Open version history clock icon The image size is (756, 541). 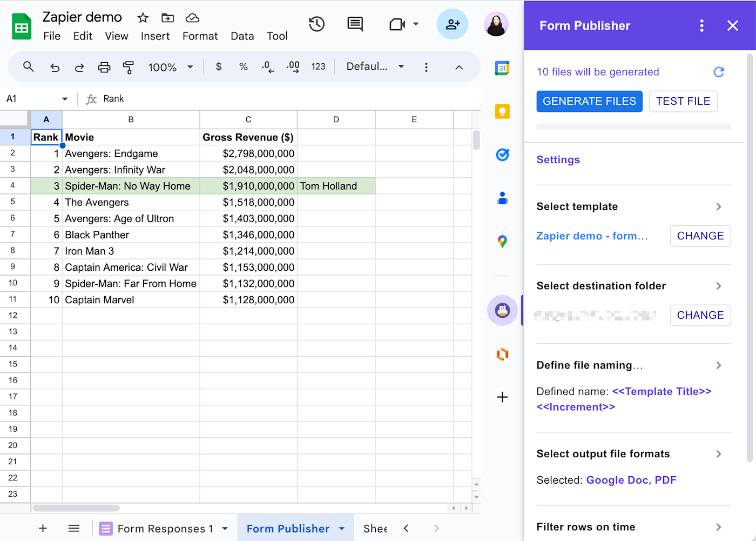(317, 24)
